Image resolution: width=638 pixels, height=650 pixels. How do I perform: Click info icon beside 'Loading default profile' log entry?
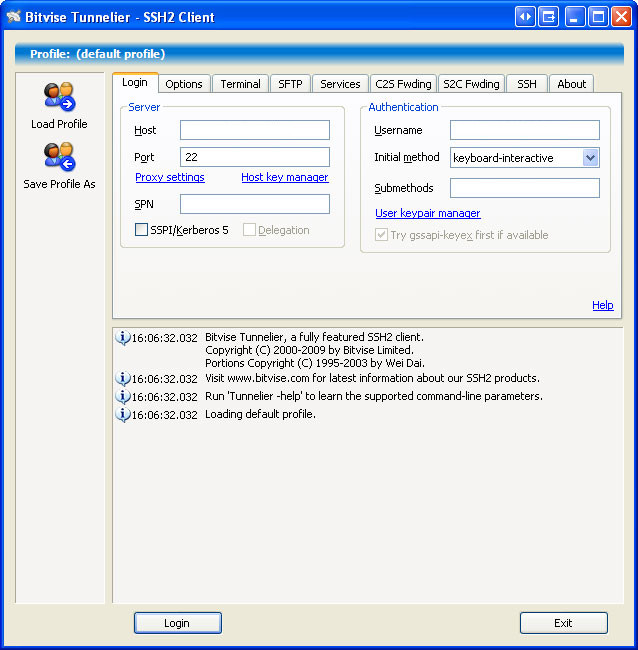123,415
